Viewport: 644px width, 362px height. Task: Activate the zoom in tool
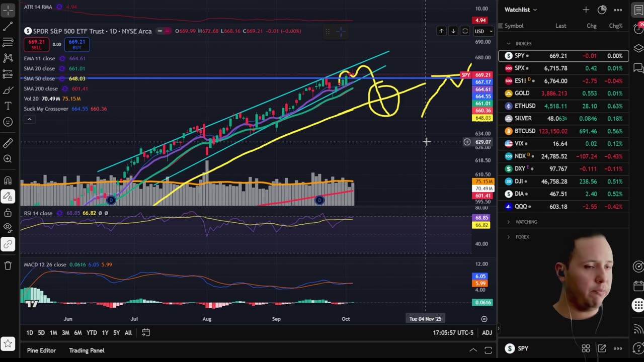(8, 159)
